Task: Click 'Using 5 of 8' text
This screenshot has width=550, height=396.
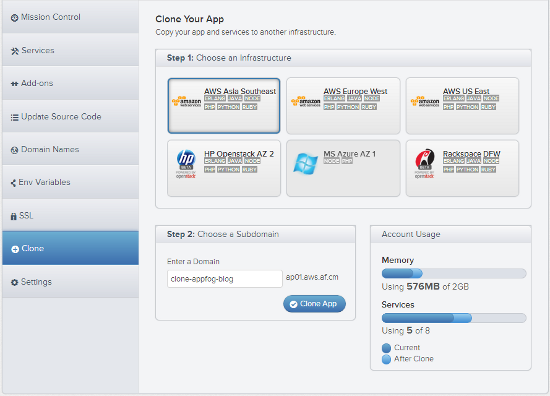Action: [x=405, y=331]
